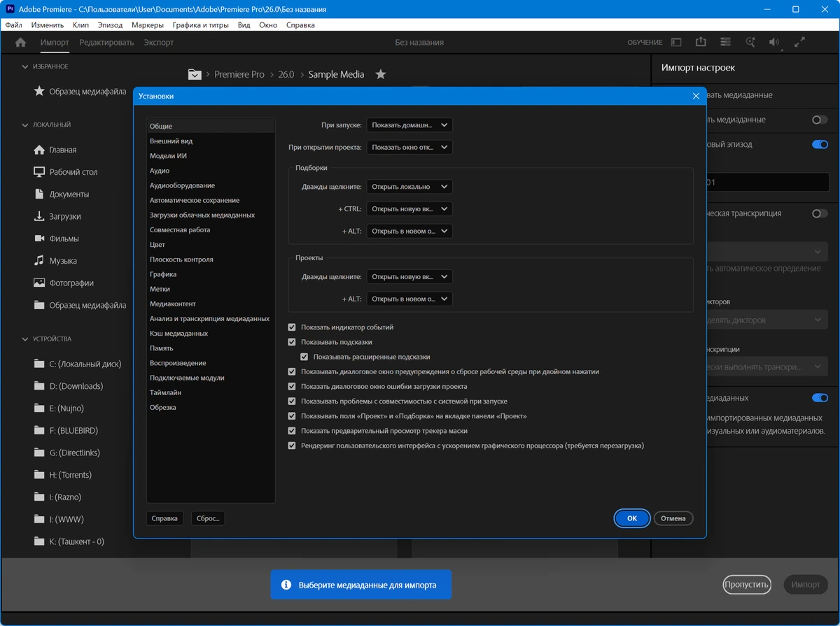Viewport: 840px width, 626px height.
Task: Click the Quick Export share icon
Action: [x=701, y=43]
